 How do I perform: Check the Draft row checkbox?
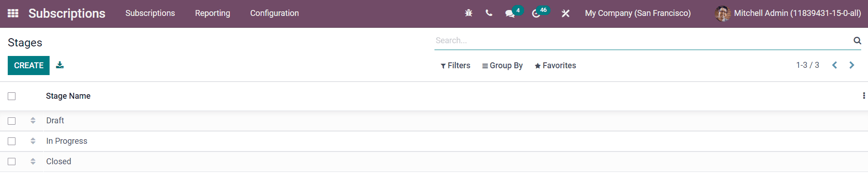pos(12,121)
